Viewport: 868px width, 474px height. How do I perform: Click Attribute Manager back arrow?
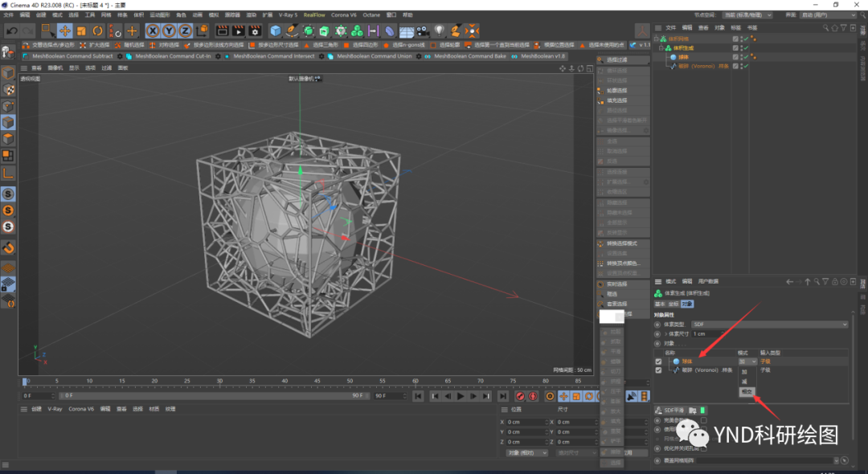coord(789,281)
